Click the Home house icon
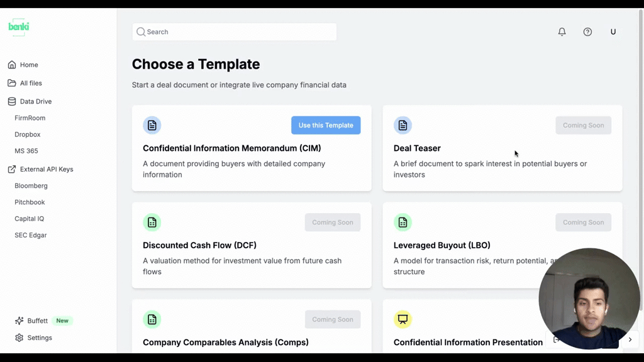Image resolution: width=644 pixels, height=362 pixels. pos(12,65)
